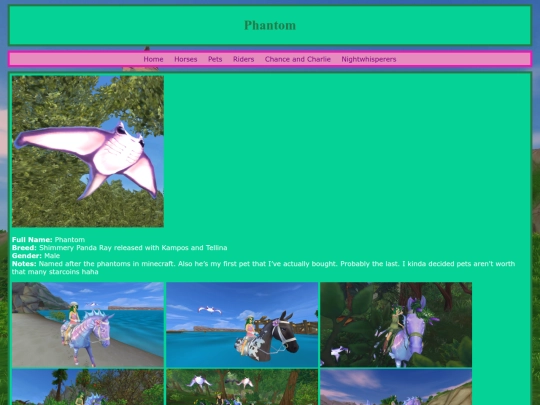
Task: Click the Breed line mentioning Shimmery Panda Ray
Action: click(120, 248)
